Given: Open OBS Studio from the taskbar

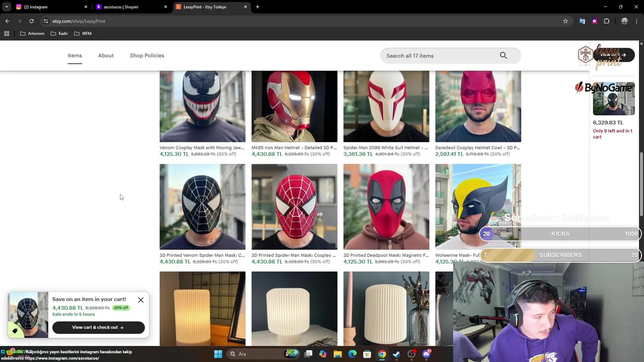Looking at the screenshot, I should click(x=412, y=354).
